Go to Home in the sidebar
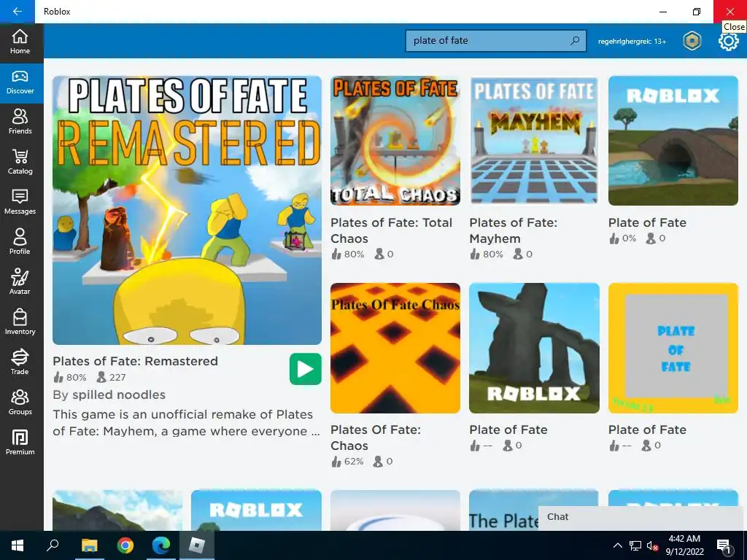Viewport: 747px width, 560px height. point(20,42)
